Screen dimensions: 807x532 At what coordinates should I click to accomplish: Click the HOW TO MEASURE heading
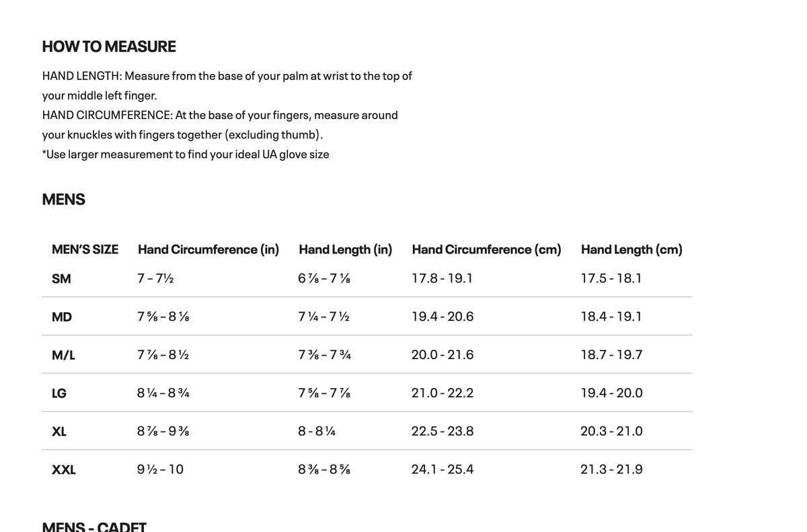pos(109,46)
